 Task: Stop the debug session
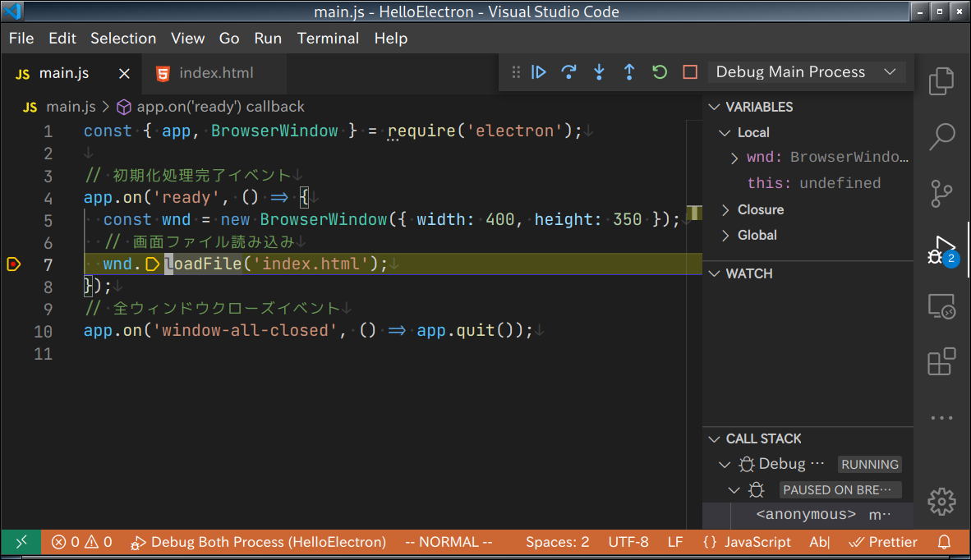[690, 72]
